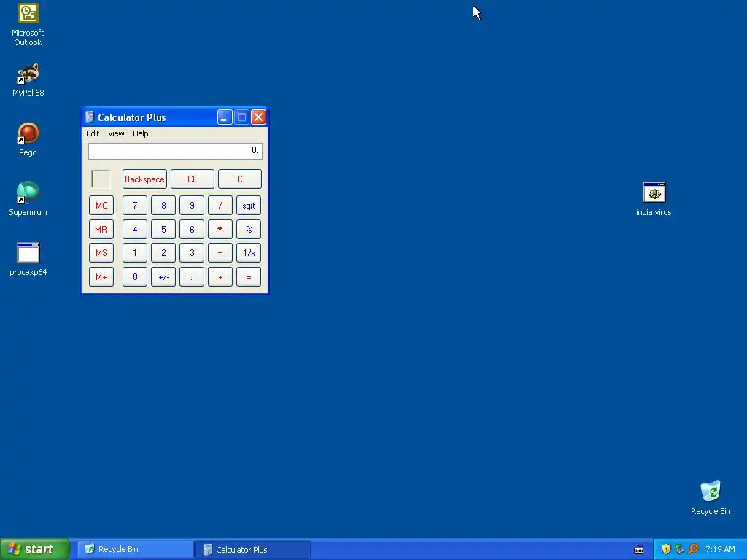This screenshot has width=747, height=560.
Task: Click the reciprocal 1/x button
Action: 249,253
